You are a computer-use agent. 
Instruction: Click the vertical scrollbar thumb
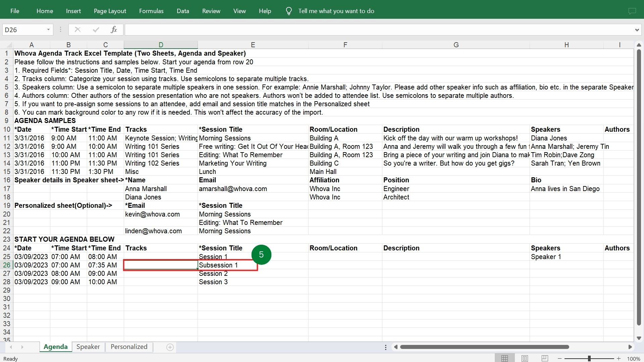pos(639,187)
